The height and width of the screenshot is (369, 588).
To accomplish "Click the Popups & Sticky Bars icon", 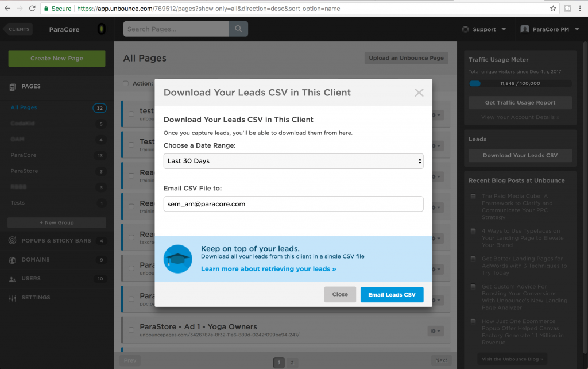I will pos(13,240).
